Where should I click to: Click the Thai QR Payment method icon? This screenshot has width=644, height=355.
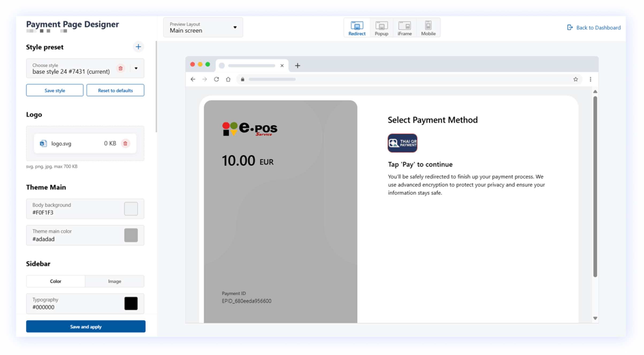coord(402,143)
